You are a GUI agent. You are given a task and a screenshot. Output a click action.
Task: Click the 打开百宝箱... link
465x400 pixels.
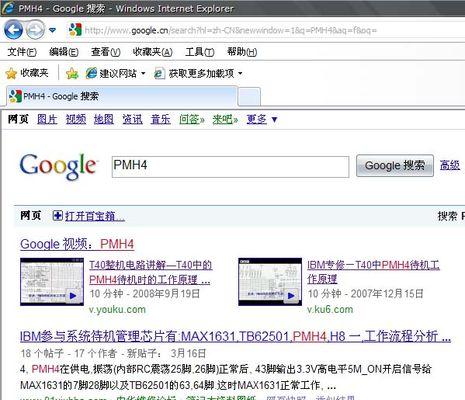point(95,216)
